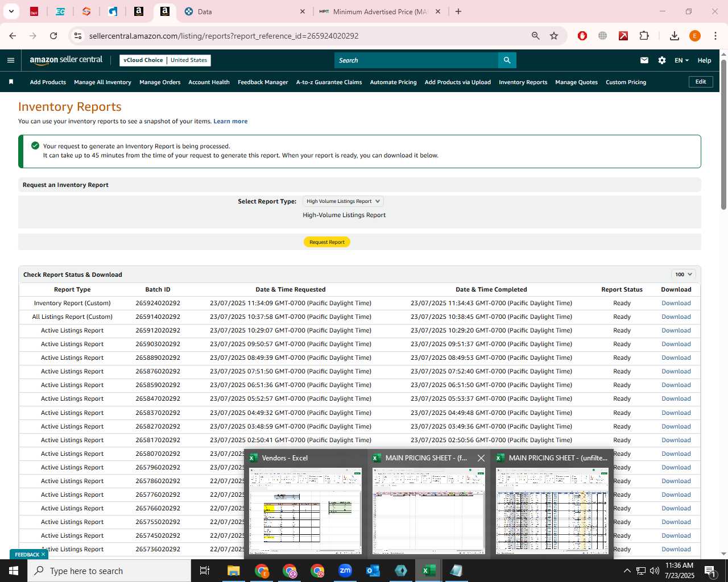Viewport: 728px width, 582px height.
Task: Open Automate Pricing
Action: [x=393, y=82]
